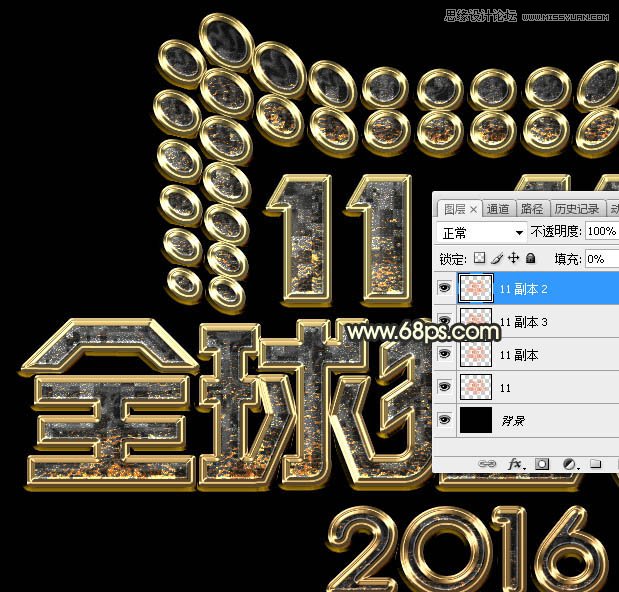This screenshot has height=592, width=619.
Task: Select the 11 副本 3 layer thumbnail
Action: point(476,322)
